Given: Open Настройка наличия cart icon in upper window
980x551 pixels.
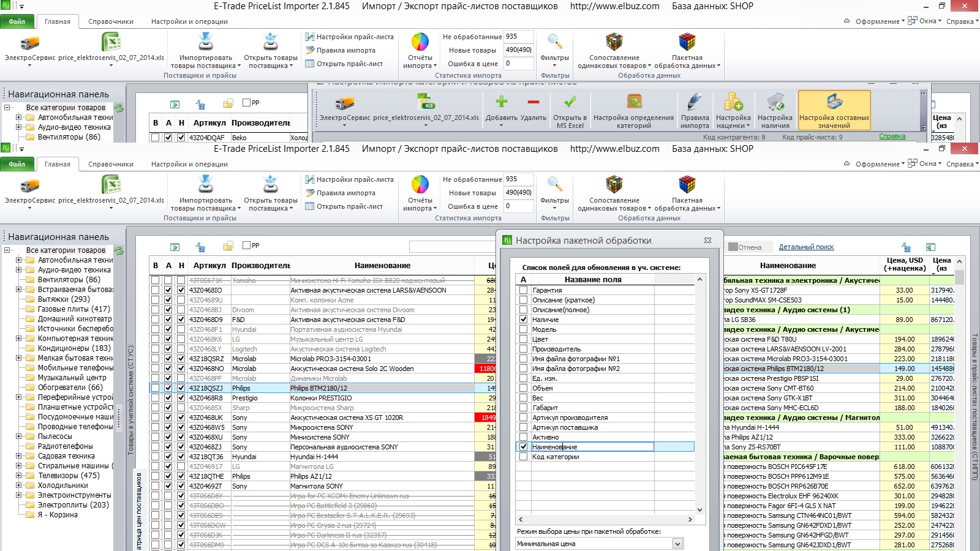Looking at the screenshot, I should click(775, 102).
